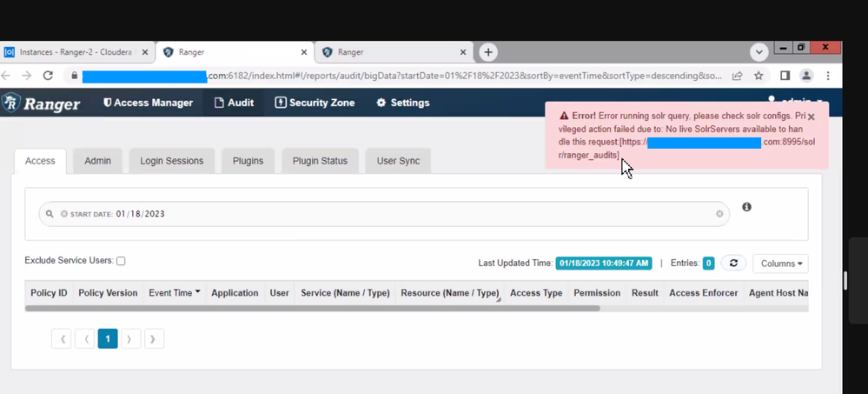View site information via lock icon
868x394 pixels.
coord(74,76)
